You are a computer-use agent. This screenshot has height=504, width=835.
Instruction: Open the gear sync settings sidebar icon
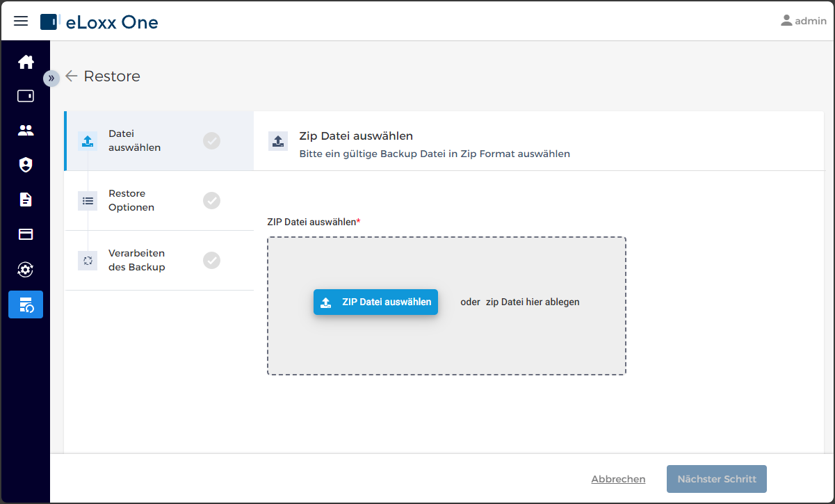point(26,270)
